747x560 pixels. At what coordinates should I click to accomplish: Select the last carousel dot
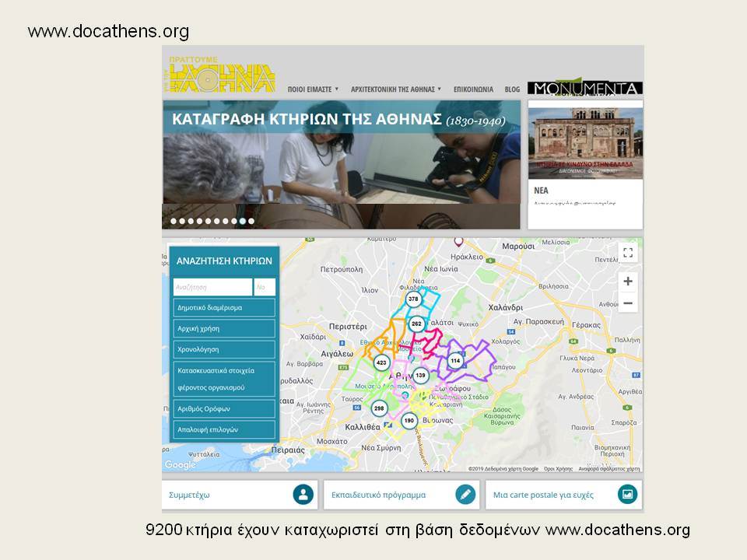tap(251, 221)
